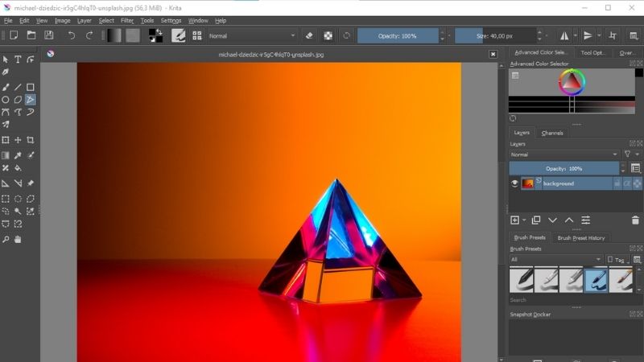Open the layer filter funnel dropdown

631,154
